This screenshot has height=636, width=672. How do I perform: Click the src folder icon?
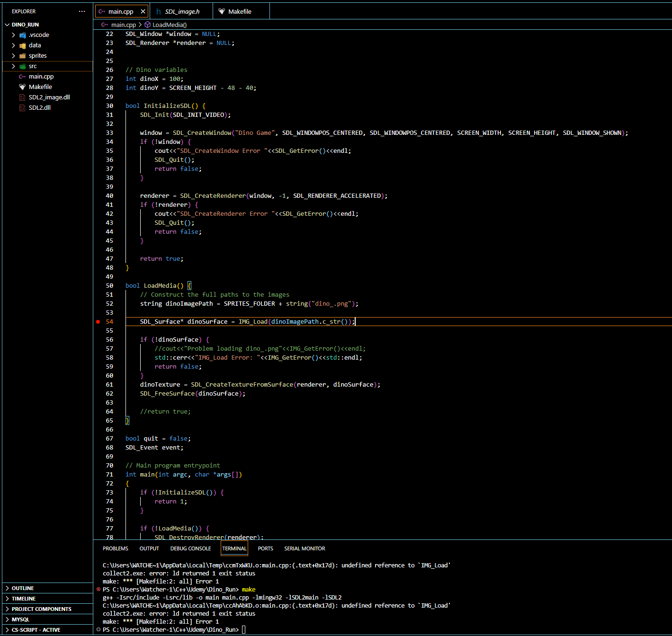tap(22, 66)
